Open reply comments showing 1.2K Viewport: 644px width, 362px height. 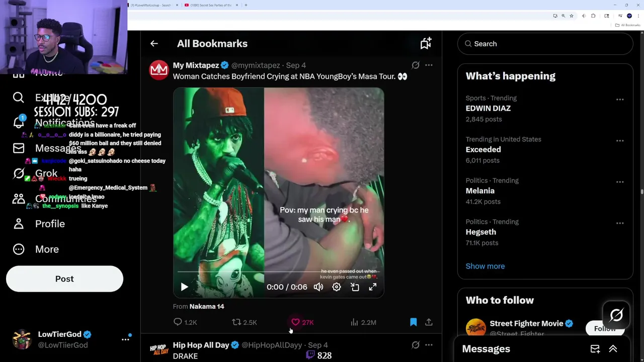(x=185, y=322)
